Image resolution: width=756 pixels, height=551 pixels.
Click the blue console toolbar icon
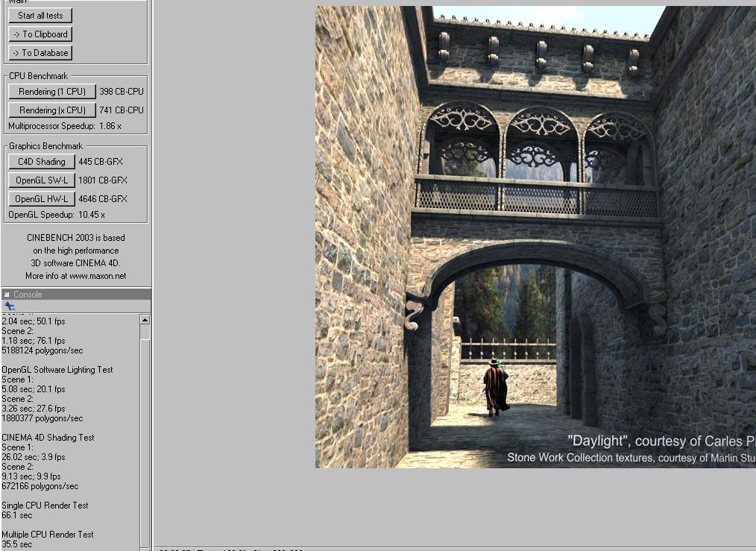pyautogui.click(x=9, y=306)
